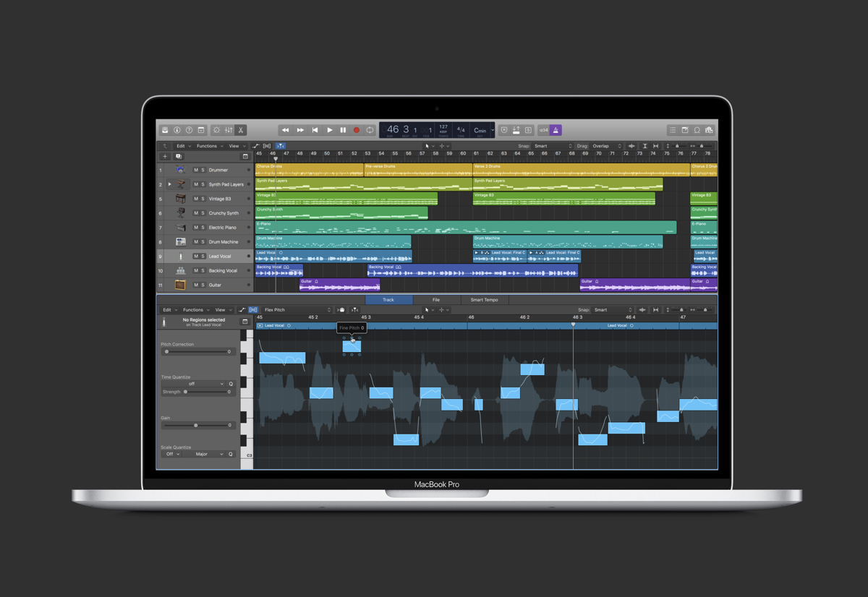The height and width of the screenshot is (597, 868).
Task: Toggle the Solo button in control bar
Action: click(x=529, y=130)
